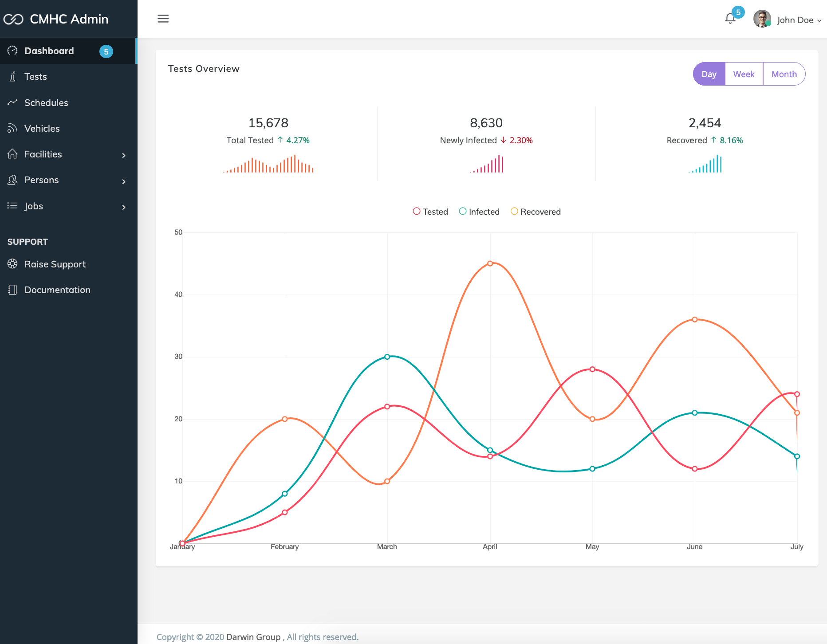Expand the Facilities submenu chevron
Screen dimensions: 827x644
124,155
